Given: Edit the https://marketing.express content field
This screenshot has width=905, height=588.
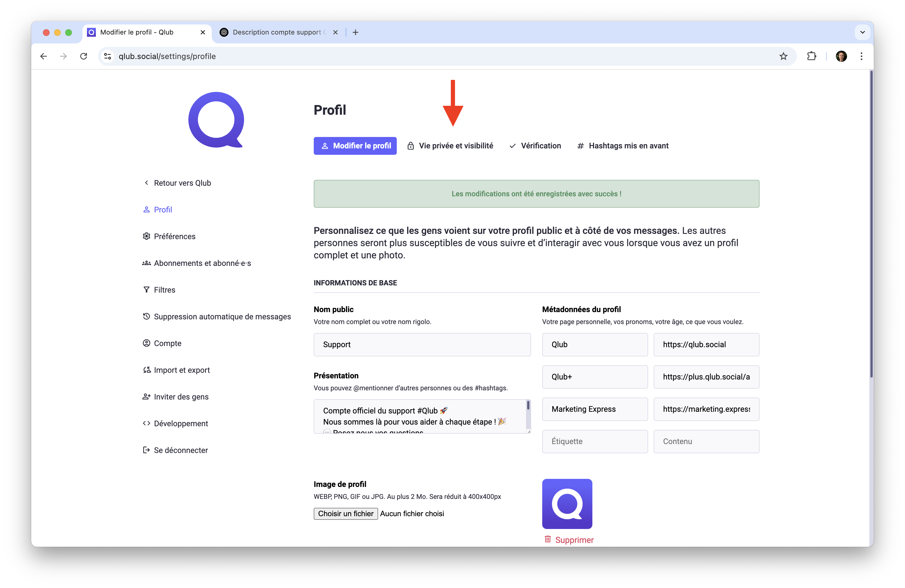Looking at the screenshot, I should (x=706, y=409).
